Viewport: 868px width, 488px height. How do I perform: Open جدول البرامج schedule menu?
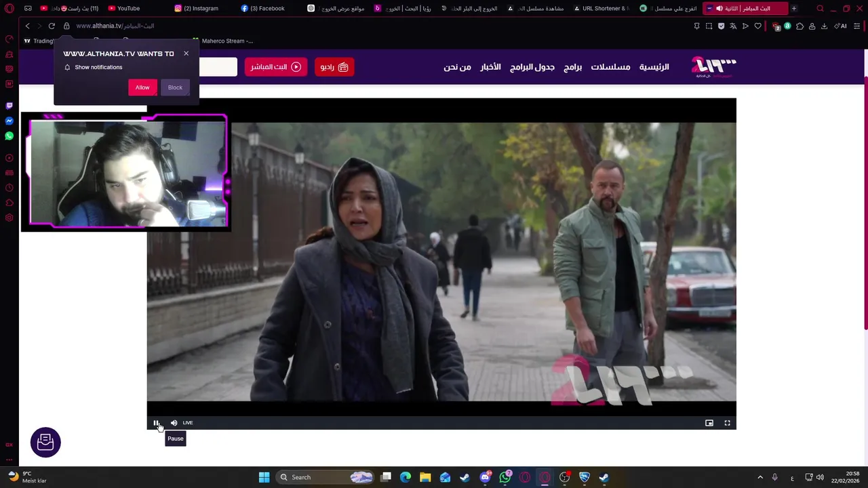[532, 67]
